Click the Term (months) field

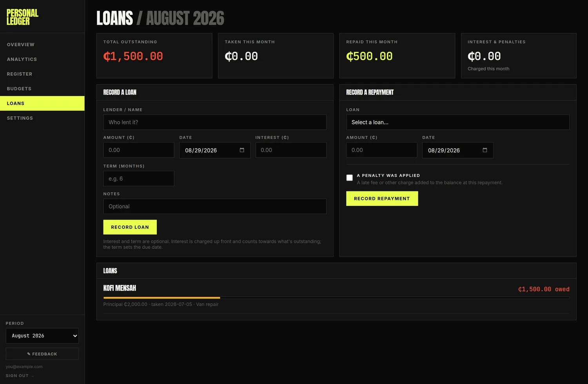139,179
